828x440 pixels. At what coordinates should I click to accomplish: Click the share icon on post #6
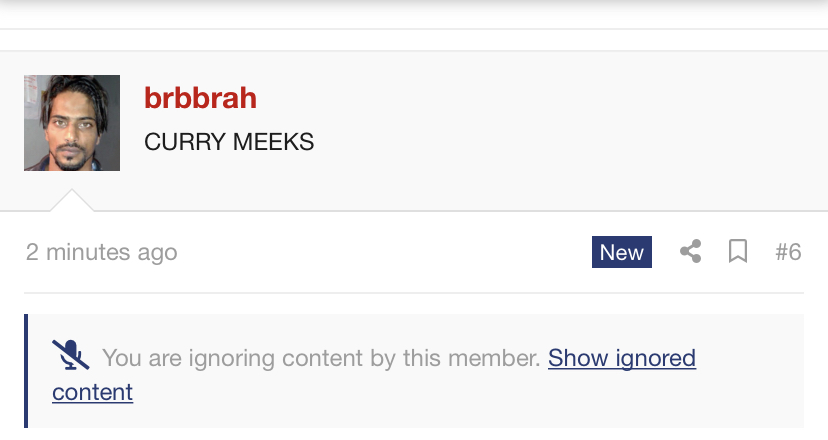[x=690, y=252]
